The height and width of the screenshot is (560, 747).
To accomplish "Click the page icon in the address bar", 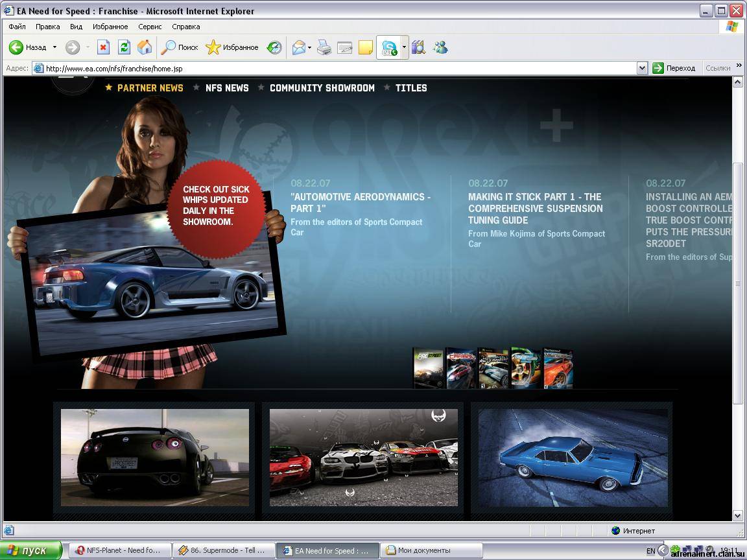I will pyautogui.click(x=39, y=68).
